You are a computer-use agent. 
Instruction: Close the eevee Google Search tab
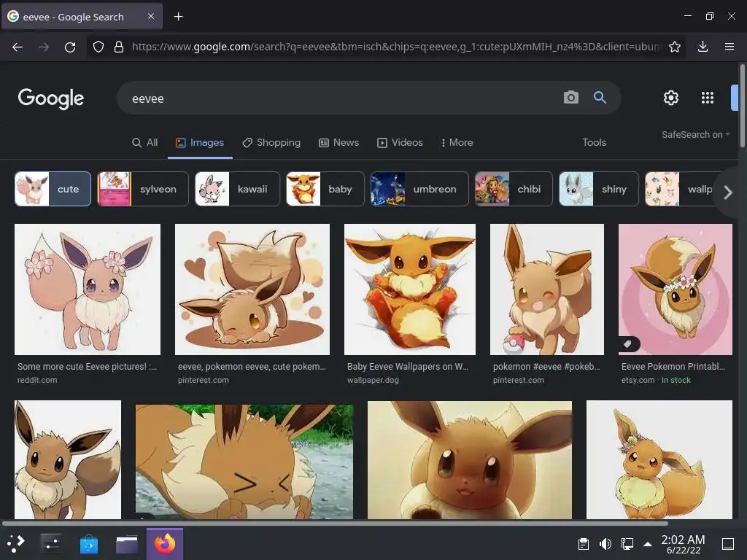coord(151,16)
